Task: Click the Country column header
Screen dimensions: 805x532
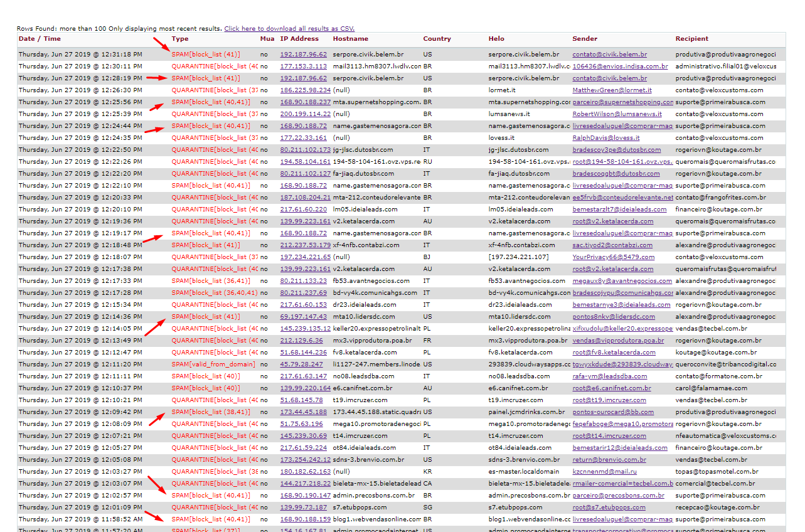Action: click(x=437, y=38)
